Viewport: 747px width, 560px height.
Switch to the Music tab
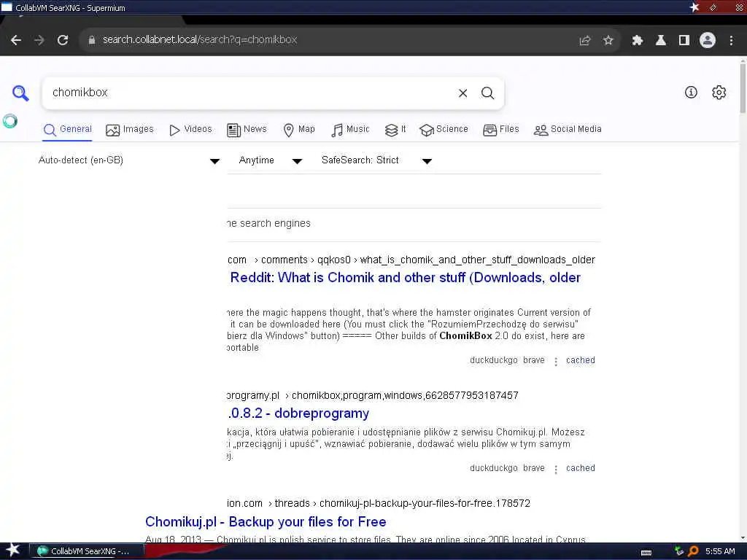[x=350, y=130]
